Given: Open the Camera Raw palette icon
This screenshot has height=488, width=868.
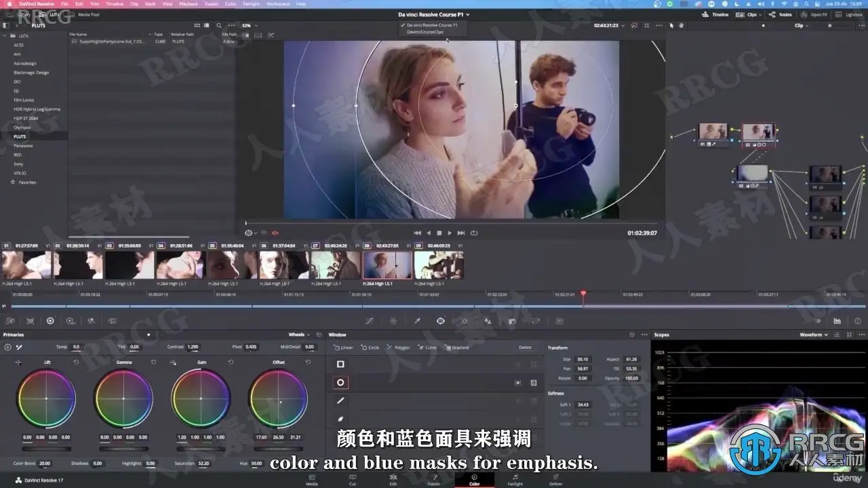Looking at the screenshot, I should [9, 321].
